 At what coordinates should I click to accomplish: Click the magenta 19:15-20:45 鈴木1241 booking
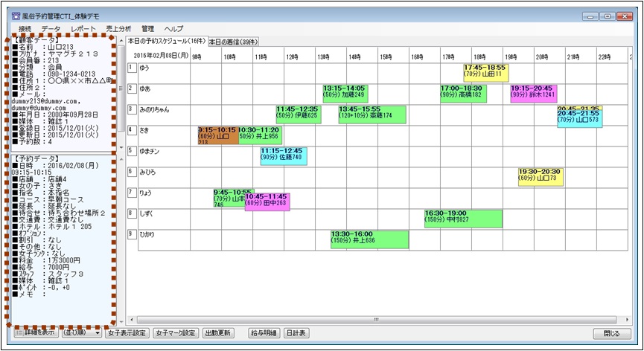[x=533, y=93]
